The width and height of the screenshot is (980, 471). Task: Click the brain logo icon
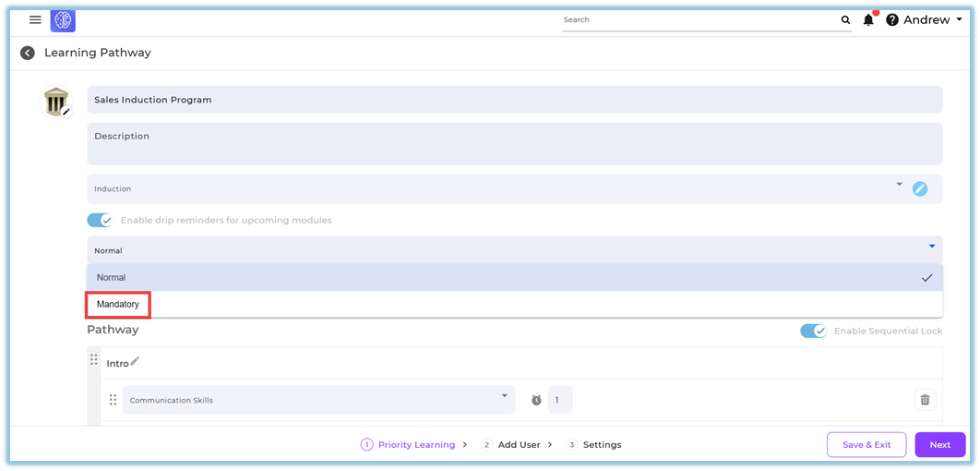63,19
